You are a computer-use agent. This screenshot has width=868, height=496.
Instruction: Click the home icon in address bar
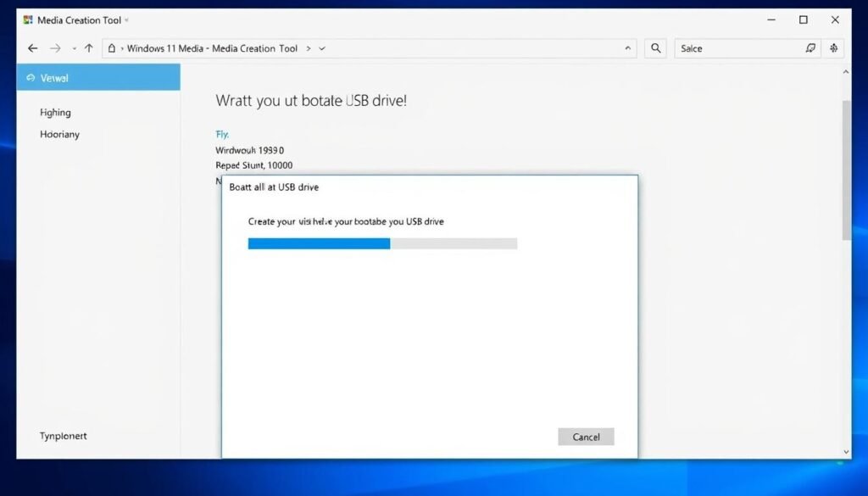[x=112, y=48]
